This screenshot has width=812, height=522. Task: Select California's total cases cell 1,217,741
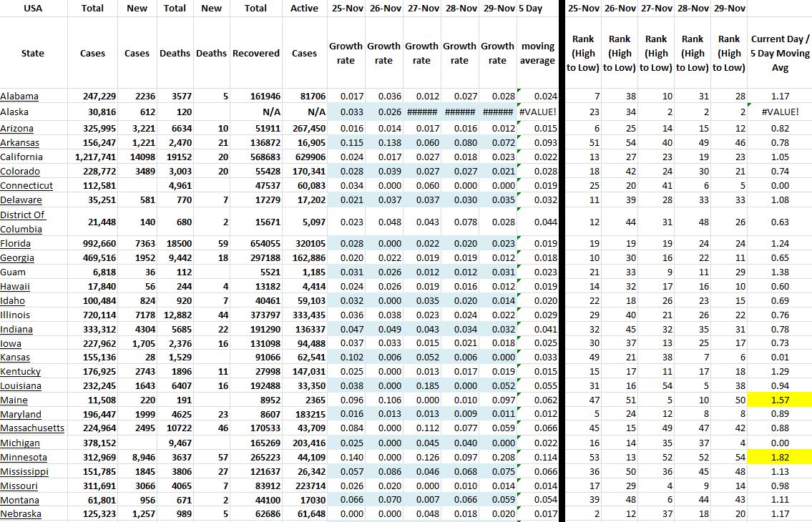(95, 157)
